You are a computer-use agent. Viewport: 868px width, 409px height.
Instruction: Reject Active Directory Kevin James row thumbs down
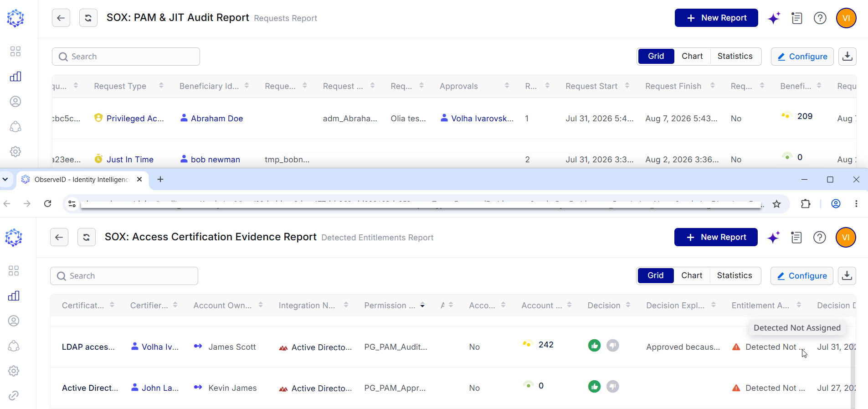click(x=613, y=387)
